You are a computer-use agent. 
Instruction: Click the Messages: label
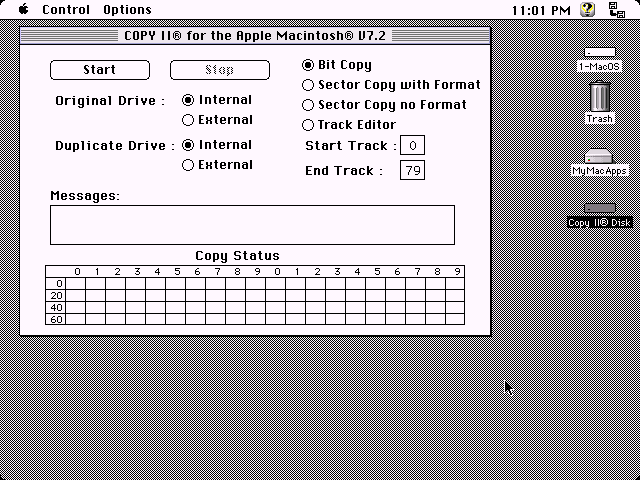(85, 196)
